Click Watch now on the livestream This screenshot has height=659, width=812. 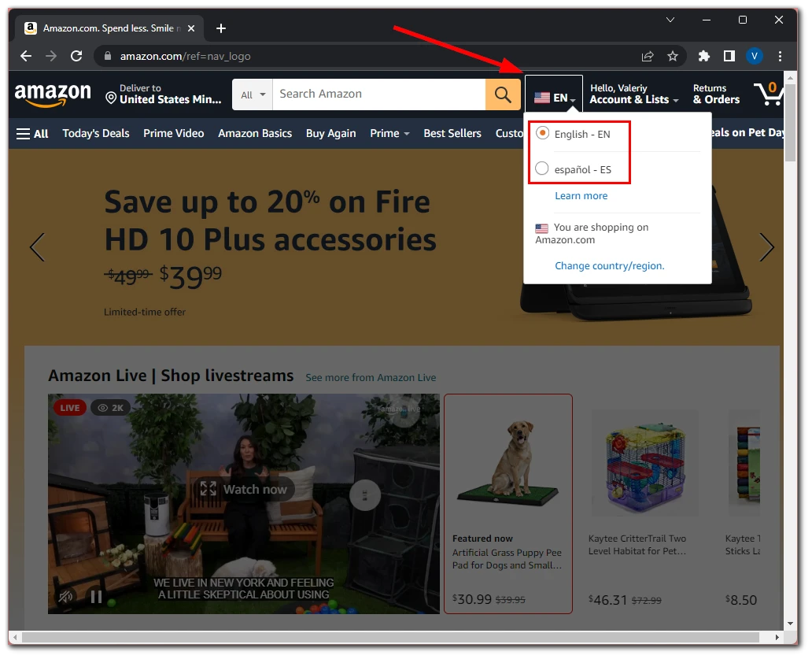(243, 489)
